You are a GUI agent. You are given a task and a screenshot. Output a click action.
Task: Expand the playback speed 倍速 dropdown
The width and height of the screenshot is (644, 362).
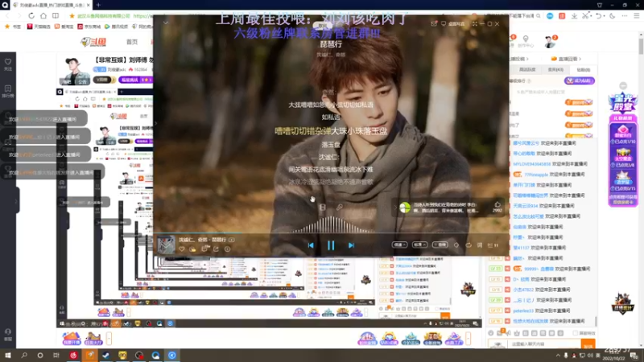399,245
